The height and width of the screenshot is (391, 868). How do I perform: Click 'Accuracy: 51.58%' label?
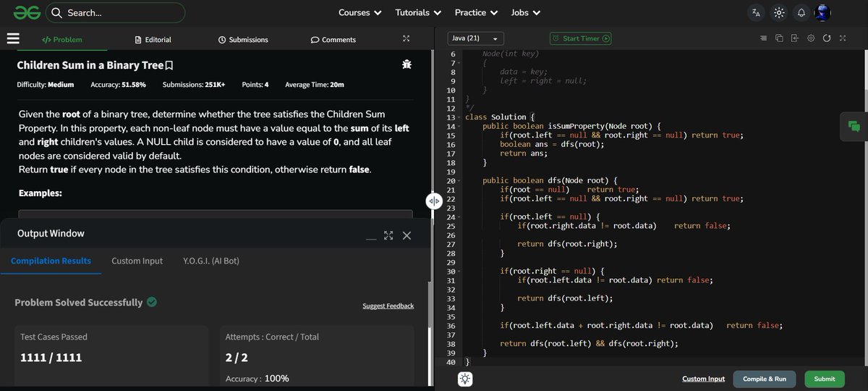click(118, 85)
